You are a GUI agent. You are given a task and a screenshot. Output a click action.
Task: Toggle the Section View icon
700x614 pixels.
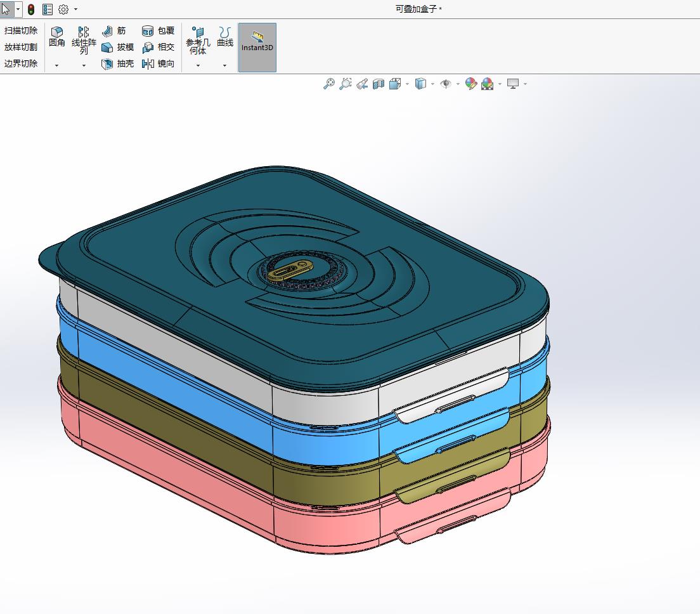(x=379, y=84)
